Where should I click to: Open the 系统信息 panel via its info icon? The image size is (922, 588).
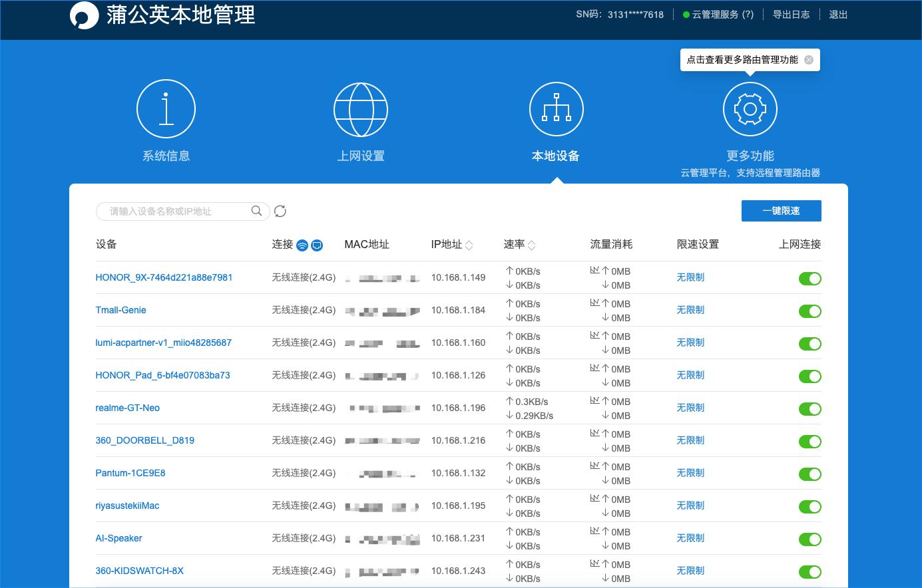[x=166, y=108]
